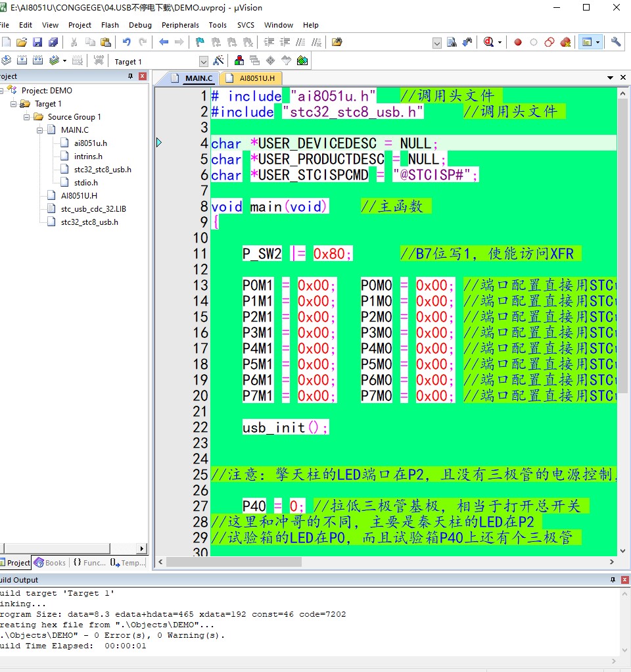
Task: Pin the Project panel
Action: (130, 76)
